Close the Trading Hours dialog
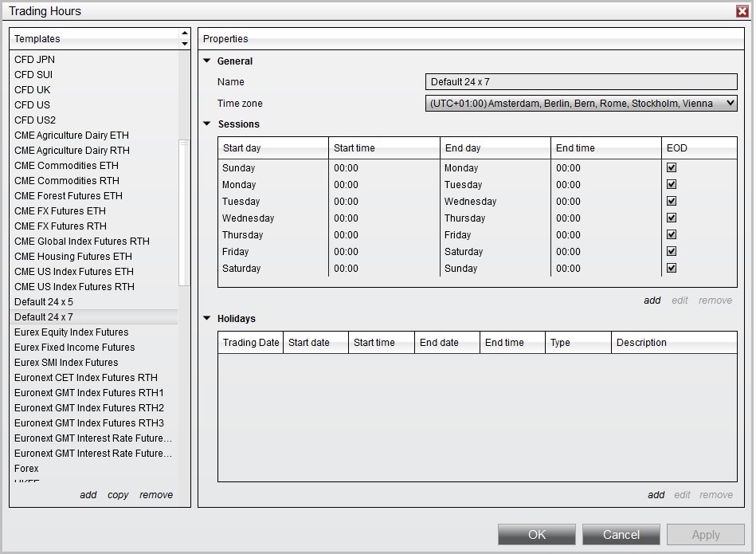This screenshot has width=756, height=554. [742, 11]
